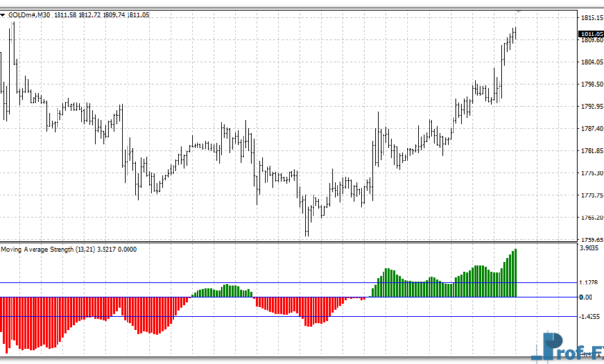604x364 pixels.
Task: Click indicator level value -1.4255
Action: (x=590, y=317)
